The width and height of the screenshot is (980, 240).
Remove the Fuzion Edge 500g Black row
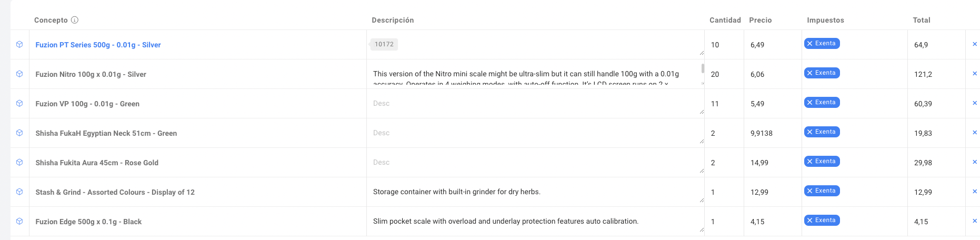974,221
